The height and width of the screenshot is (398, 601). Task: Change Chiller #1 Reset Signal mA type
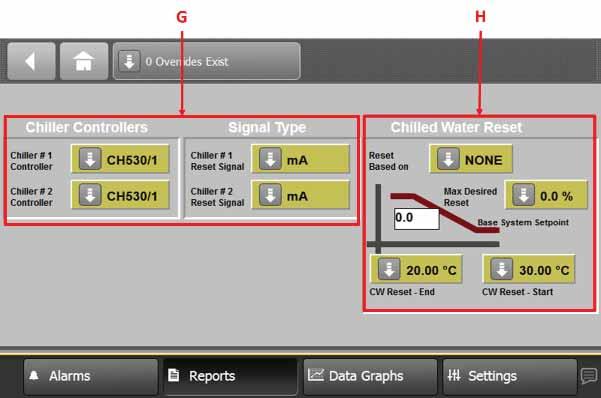(300, 159)
